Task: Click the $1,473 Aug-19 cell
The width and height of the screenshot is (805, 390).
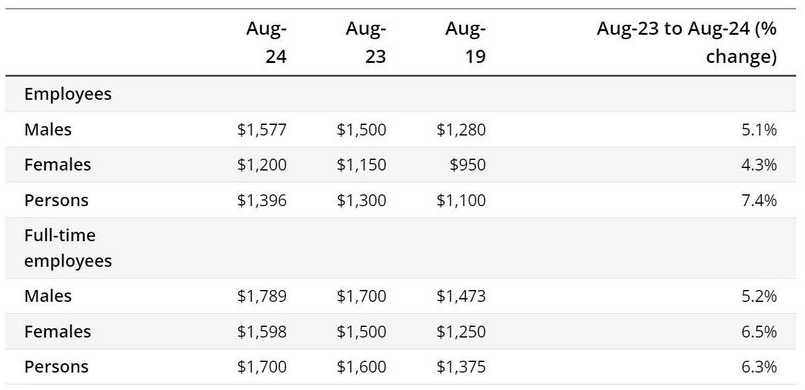Action: point(461,296)
